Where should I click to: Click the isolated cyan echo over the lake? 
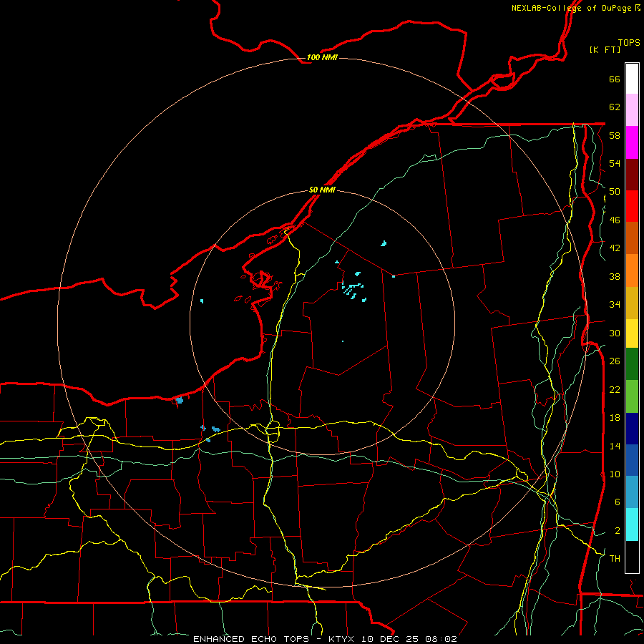tap(202, 301)
